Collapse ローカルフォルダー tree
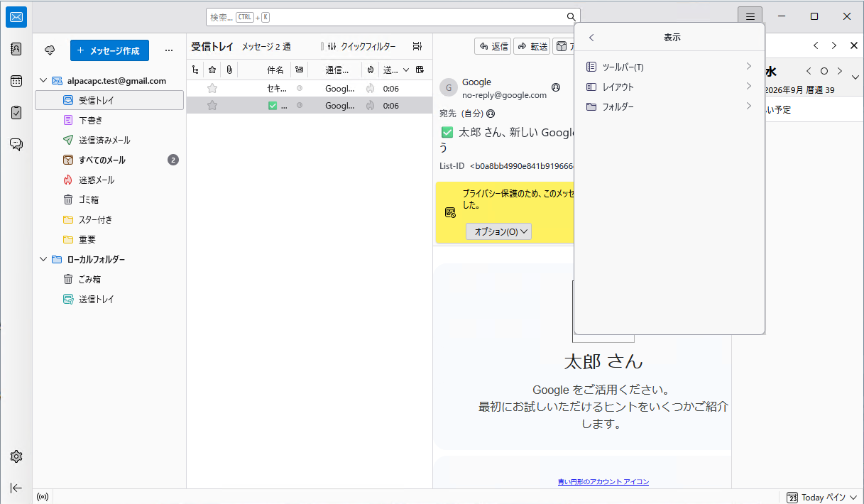 [x=43, y=260]
